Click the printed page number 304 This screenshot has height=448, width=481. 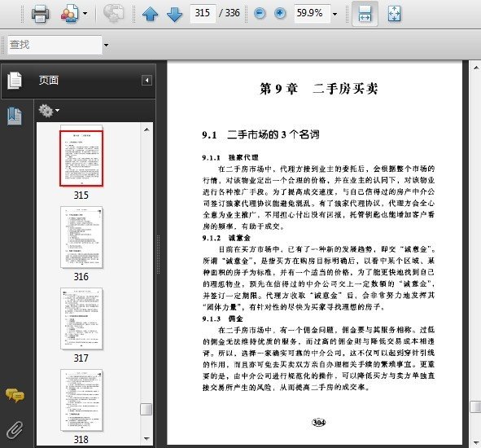click(x=318, y=423)
